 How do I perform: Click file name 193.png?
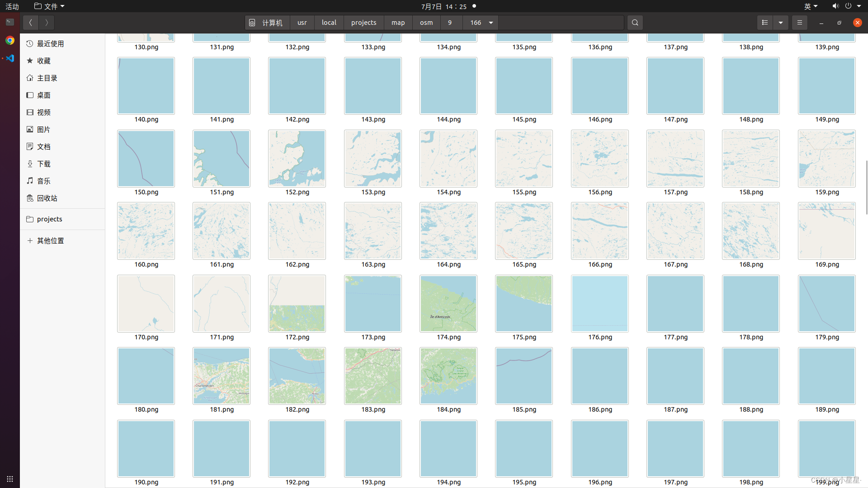tap(373, 482)
